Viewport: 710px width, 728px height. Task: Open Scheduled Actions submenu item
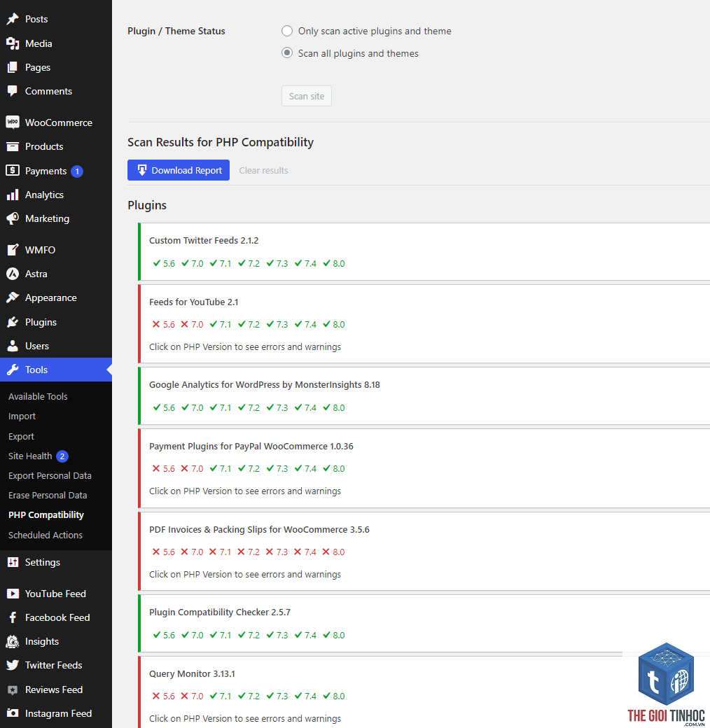[45, 535]
